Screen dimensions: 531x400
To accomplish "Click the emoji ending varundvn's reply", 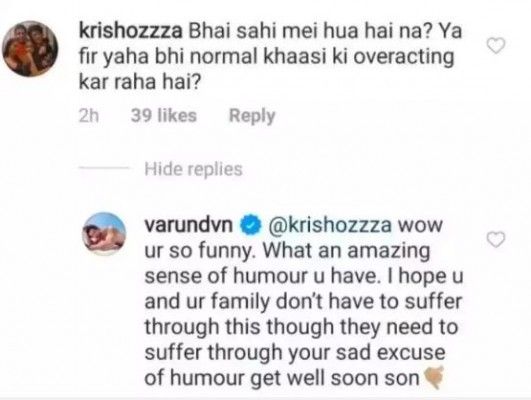I will pyautogui.click(x=434, y=377).
